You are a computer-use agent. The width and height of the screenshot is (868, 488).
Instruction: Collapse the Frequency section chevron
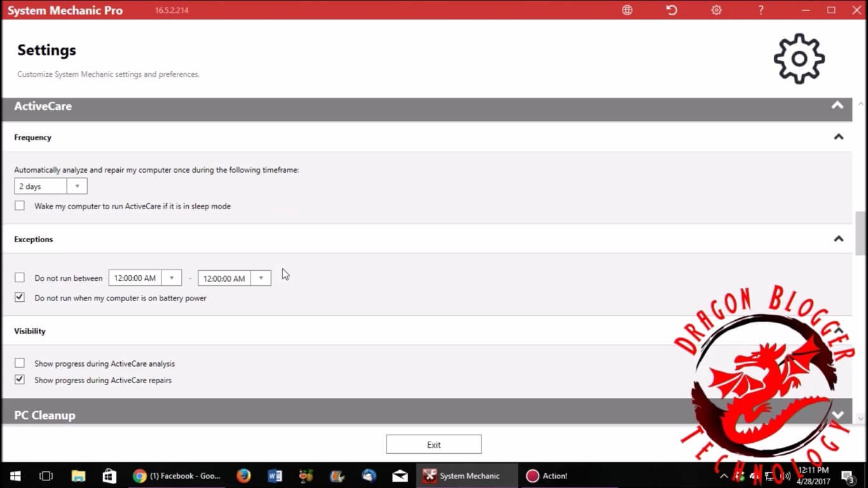838,137
